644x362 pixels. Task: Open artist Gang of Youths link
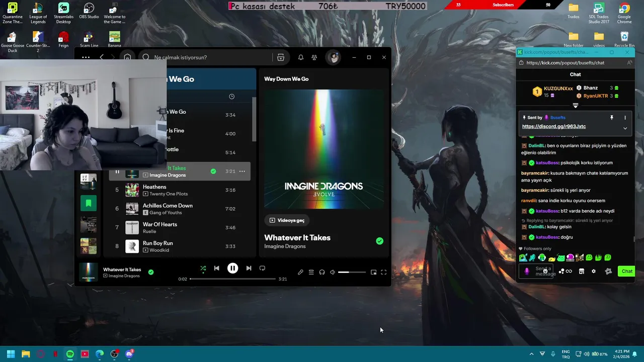[x=166, y=213]
